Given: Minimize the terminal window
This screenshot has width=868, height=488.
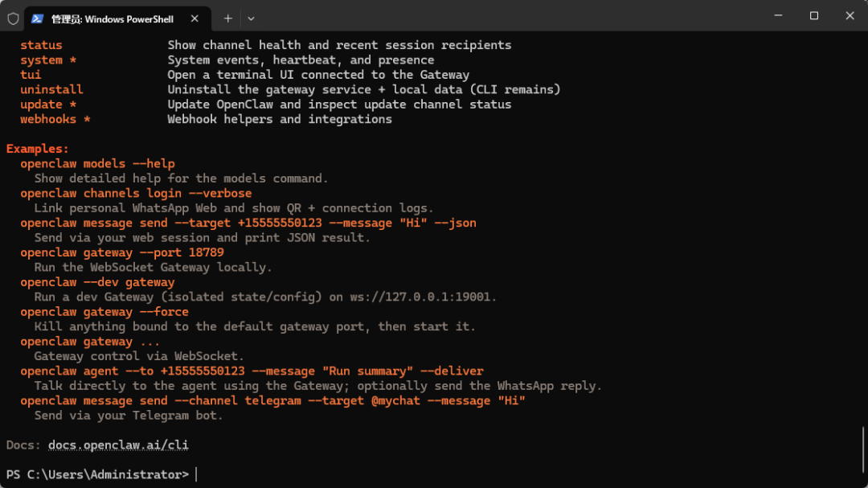Looking at the screenshot, I should pos(778,15).
